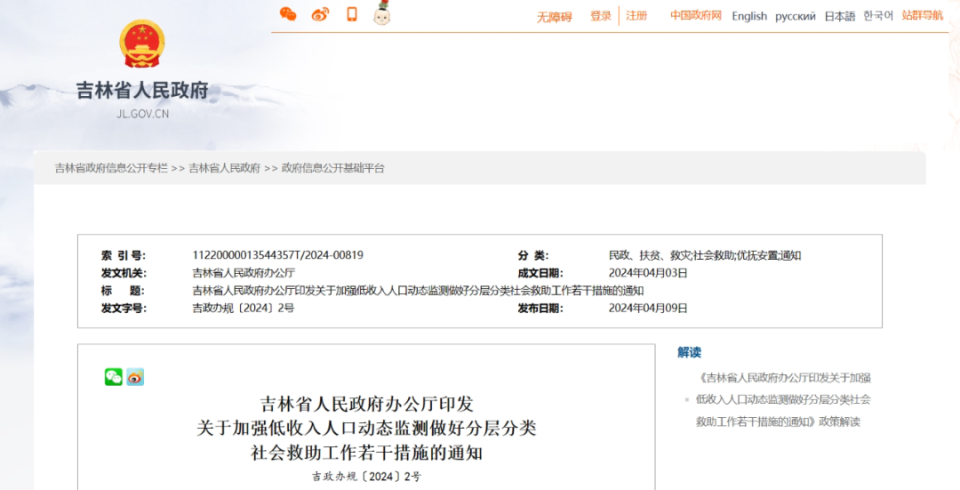Click 吉政办规〔2024〕2号 under document heading

point(366,476)
